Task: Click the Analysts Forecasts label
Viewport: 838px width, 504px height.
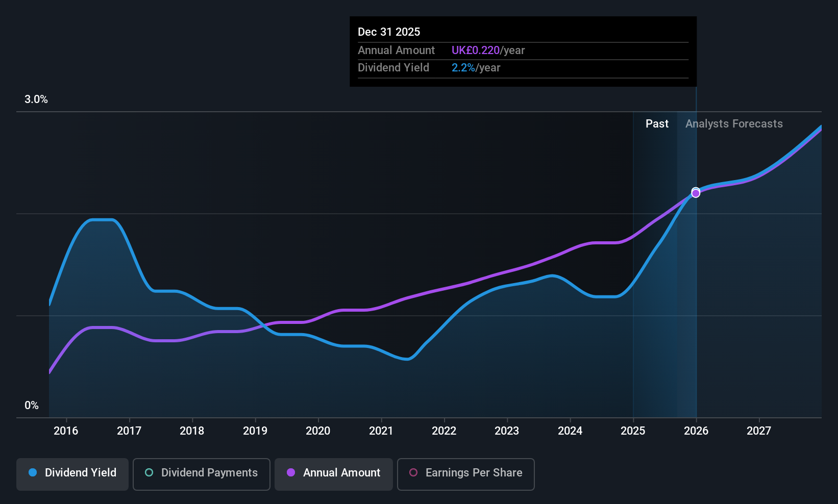Action: click(x=734, y=124)
